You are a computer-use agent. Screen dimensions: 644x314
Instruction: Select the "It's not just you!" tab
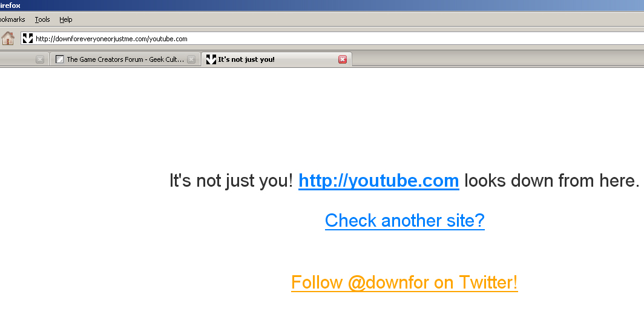pyautogui.click(x=276, y=59)
